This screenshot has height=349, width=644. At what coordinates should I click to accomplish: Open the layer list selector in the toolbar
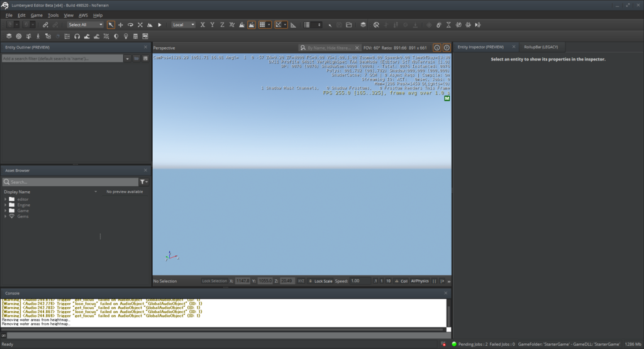point(313,25)
